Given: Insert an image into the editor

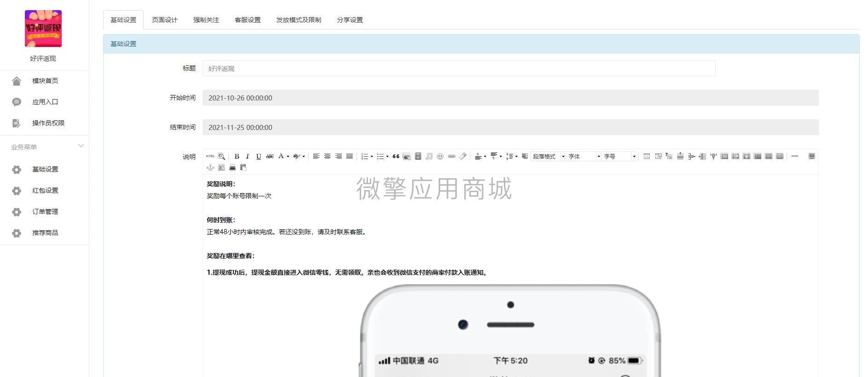Looking at the screenshot, I should click(407, 156).
